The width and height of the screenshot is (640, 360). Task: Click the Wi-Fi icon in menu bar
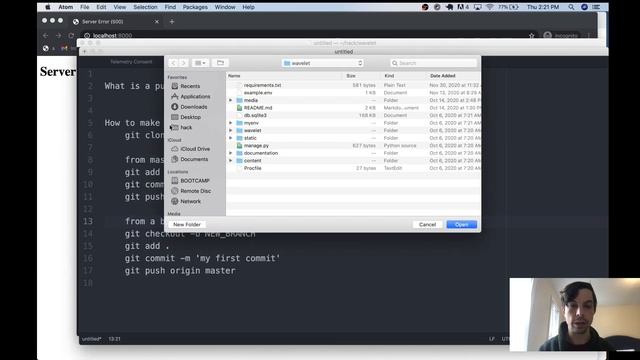click(x=490, y=7)
